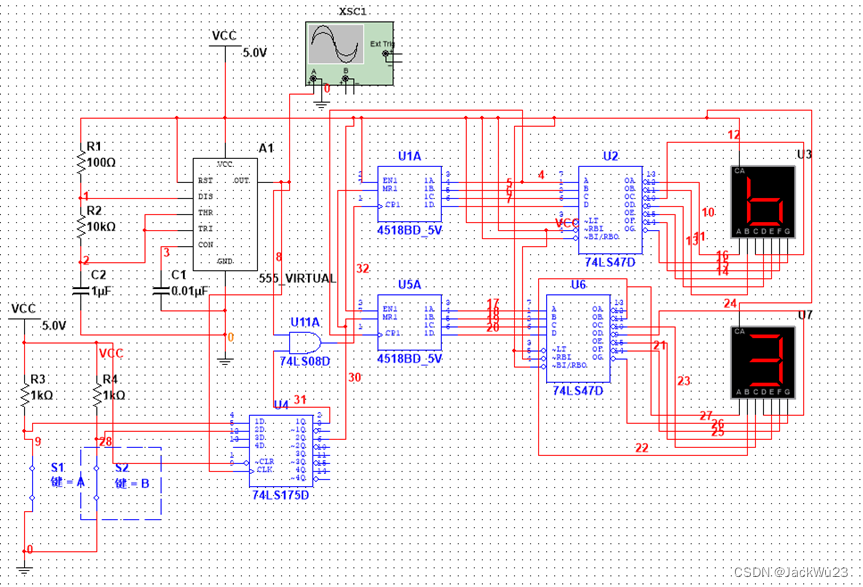Click net label 28 below R4
Screen dimensions: 863x587
point(106,441)
